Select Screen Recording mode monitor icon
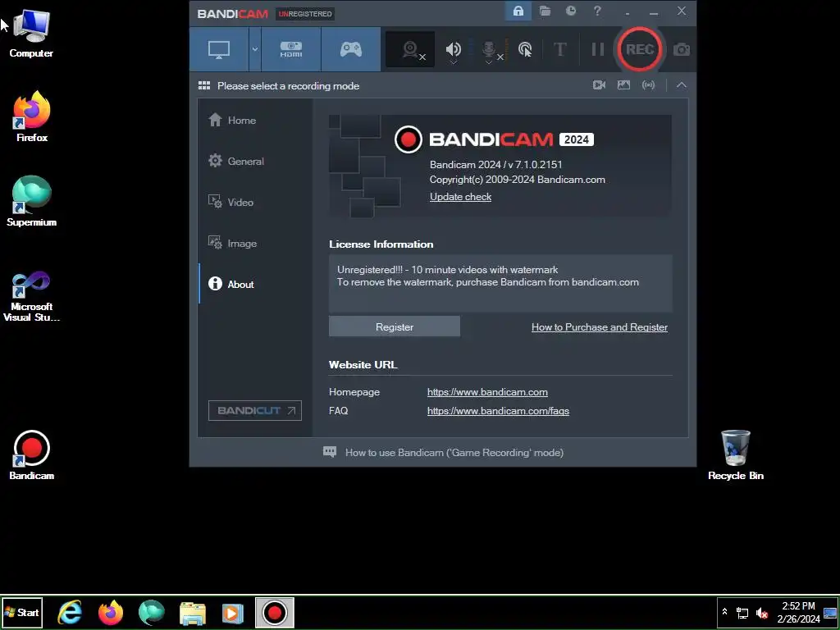 219,49
